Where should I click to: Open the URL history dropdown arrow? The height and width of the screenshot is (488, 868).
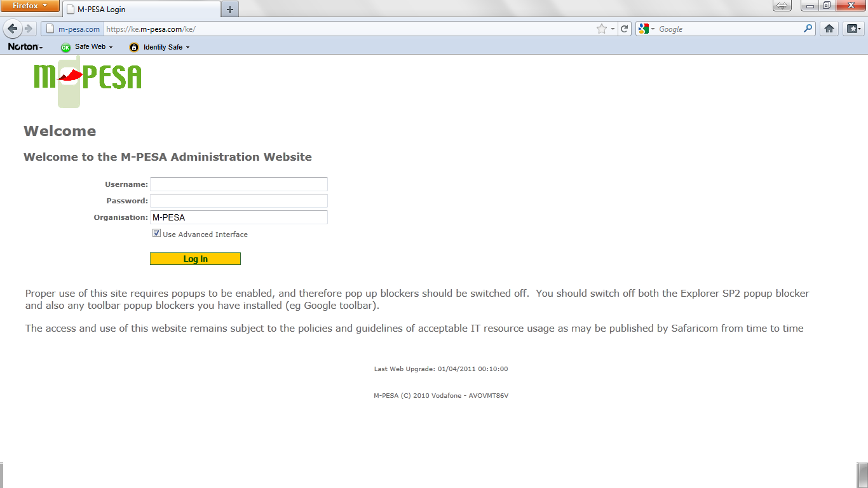pyautogui.click(x=613, y=29)
